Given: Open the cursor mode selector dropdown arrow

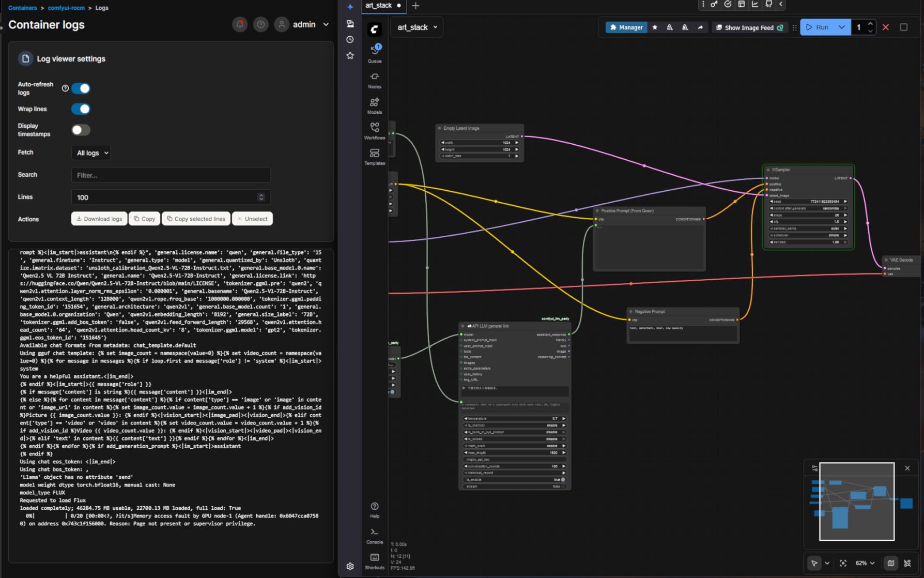Looking at the screenshot, I should pos(827,563).
